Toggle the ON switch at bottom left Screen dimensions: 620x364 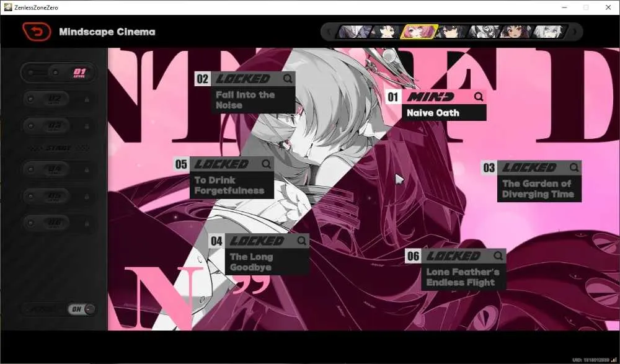[82, 309]
